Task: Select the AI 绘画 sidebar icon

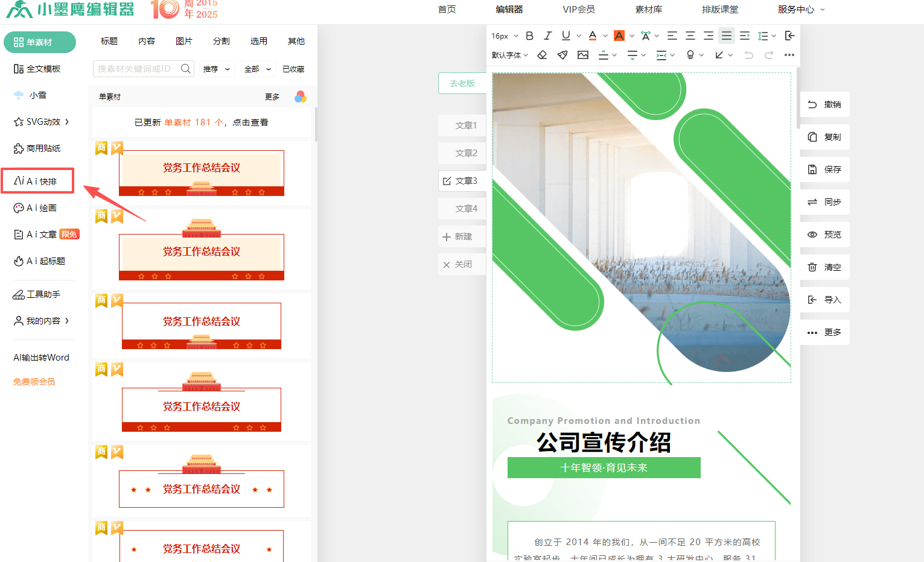Action: point(40,207)
